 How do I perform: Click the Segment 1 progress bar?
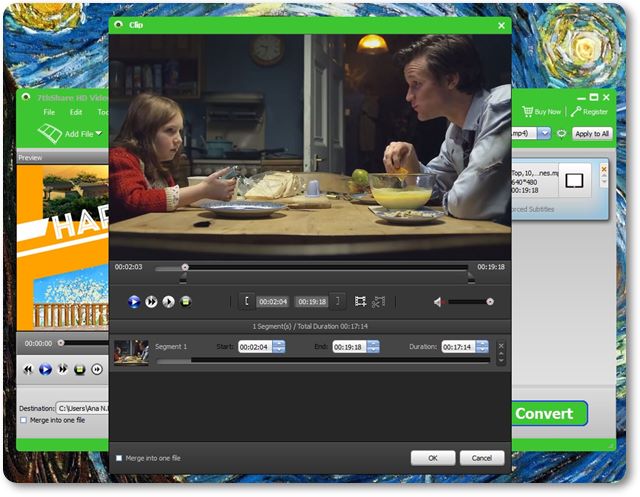pos(323,361)
